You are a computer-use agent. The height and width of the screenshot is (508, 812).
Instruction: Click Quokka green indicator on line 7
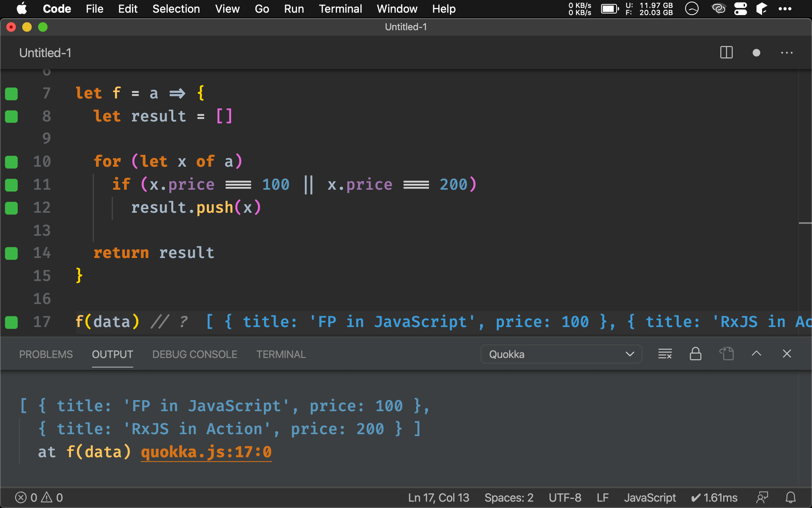click(11, 94)
